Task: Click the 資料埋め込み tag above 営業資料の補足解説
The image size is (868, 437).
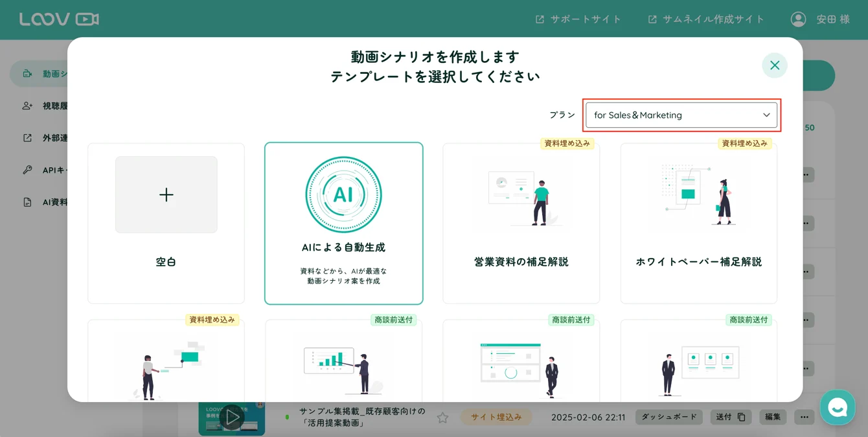Action: pos(567,143)
